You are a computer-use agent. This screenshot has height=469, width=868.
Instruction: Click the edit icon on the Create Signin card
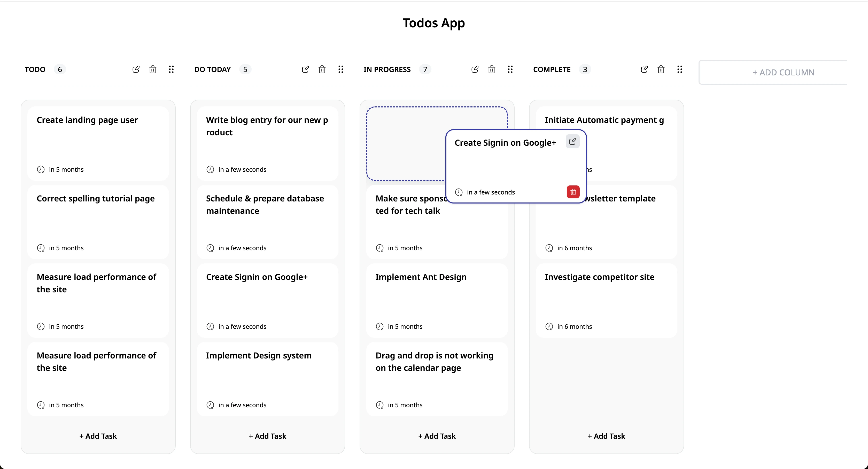point(573,142)
